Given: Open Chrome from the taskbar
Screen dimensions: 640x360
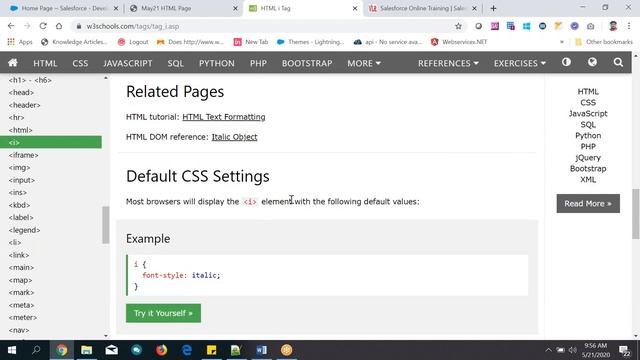Looking at the screenshot, I should (x=62, y=350).
